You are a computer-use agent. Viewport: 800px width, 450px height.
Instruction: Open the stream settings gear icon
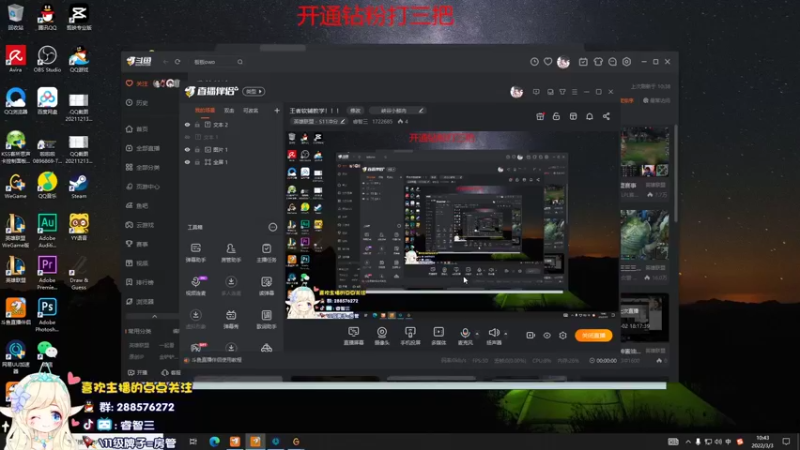(562, 335)
